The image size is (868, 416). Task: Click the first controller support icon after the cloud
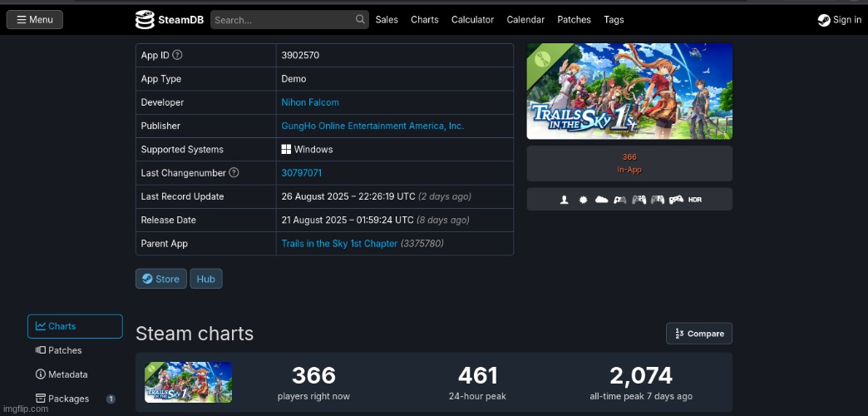click(620, 200)
